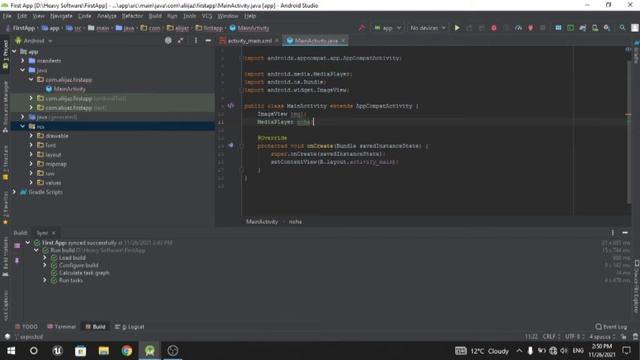Click the Sync Project with Gradle icon

583,28
